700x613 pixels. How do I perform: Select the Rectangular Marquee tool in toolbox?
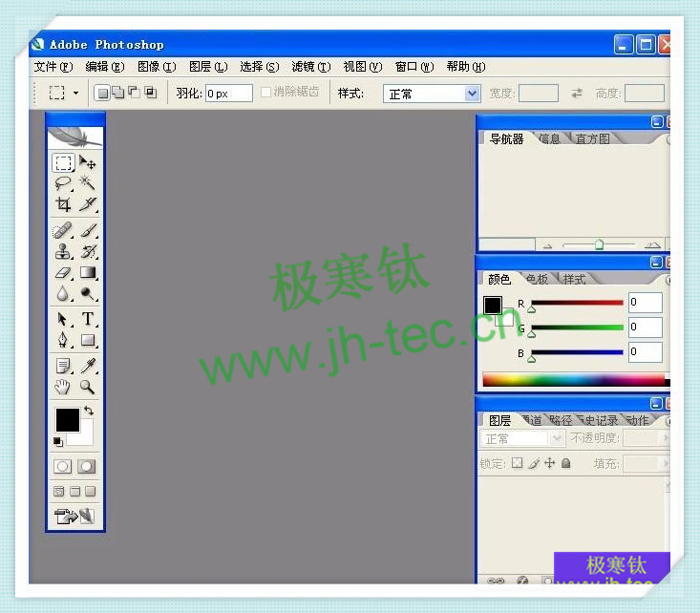(x=63, y=162)
